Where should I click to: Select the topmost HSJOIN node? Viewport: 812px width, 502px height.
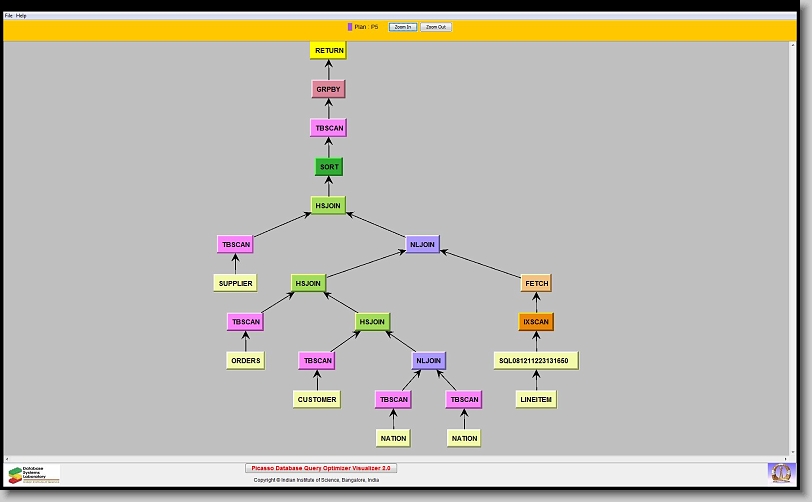[328, 205]
